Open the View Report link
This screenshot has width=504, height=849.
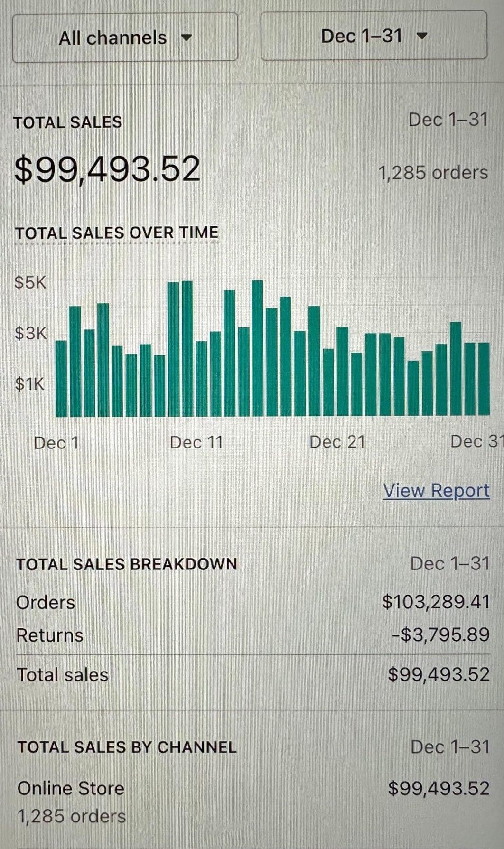[436, 491]
